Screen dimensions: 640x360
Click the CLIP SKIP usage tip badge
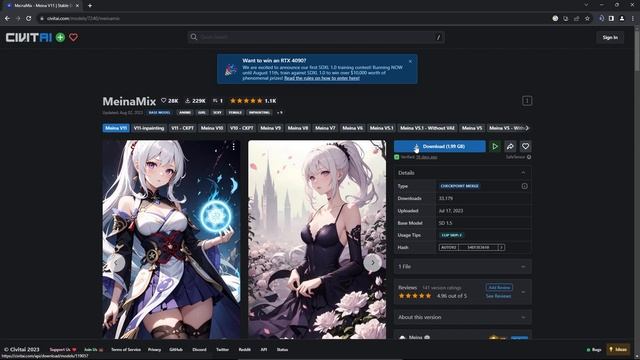point(451,235)
